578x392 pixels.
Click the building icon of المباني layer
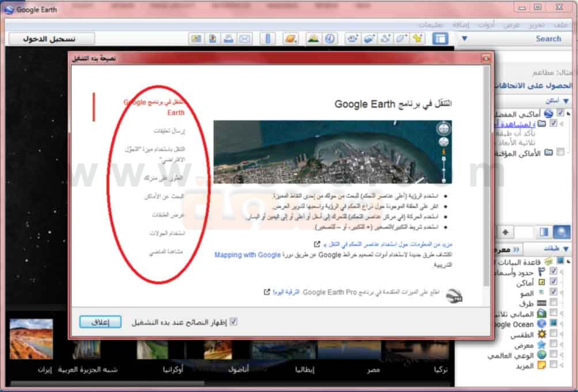click(x=542, y=313)
